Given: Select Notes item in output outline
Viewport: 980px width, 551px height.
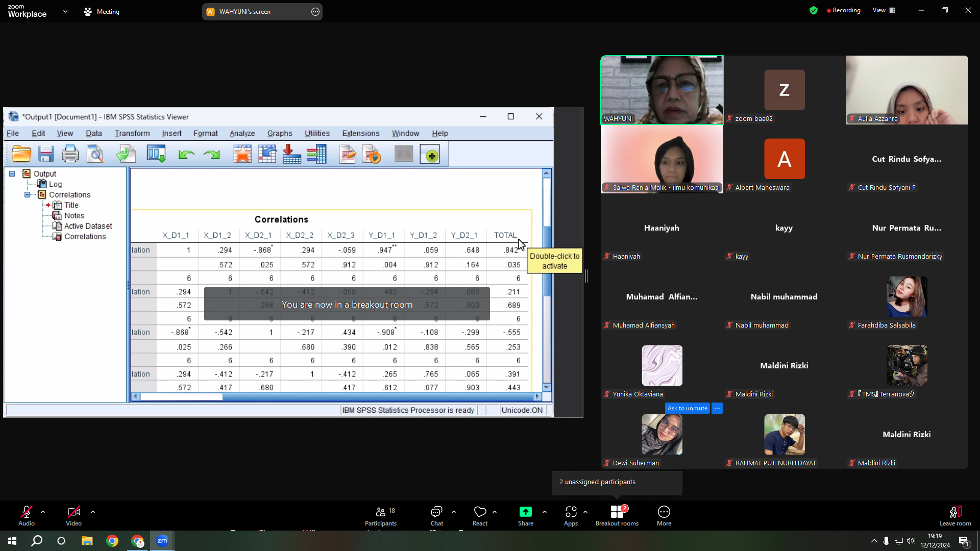Looking at the screenshot, I should point(74,216).
